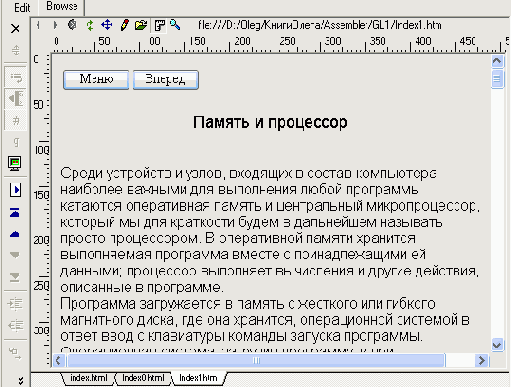Click the horizontal scrollbar thumb
This screenshot has width=511, height=387.
256,360
